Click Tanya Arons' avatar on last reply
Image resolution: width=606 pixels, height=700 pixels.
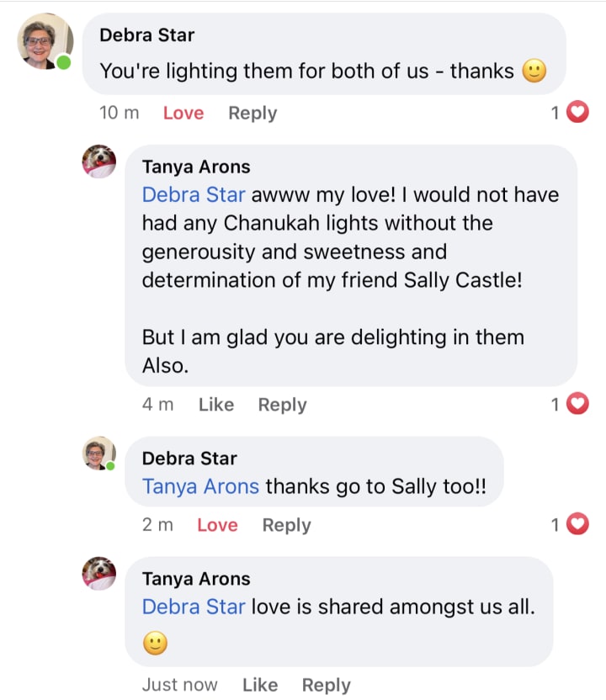[98, 574]
